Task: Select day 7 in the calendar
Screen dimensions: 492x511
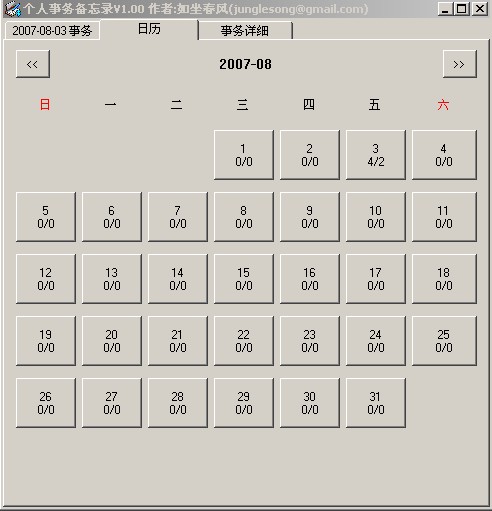Action: click(178, 217)
